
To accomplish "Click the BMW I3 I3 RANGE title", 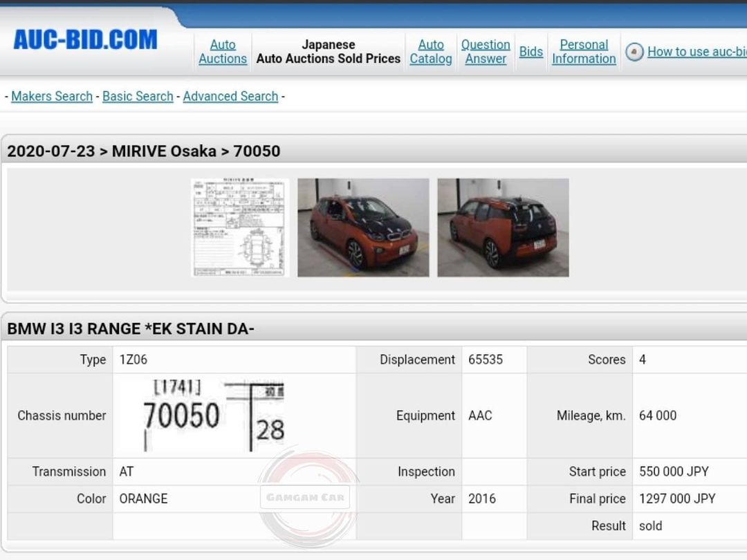I will click(131, 328).
